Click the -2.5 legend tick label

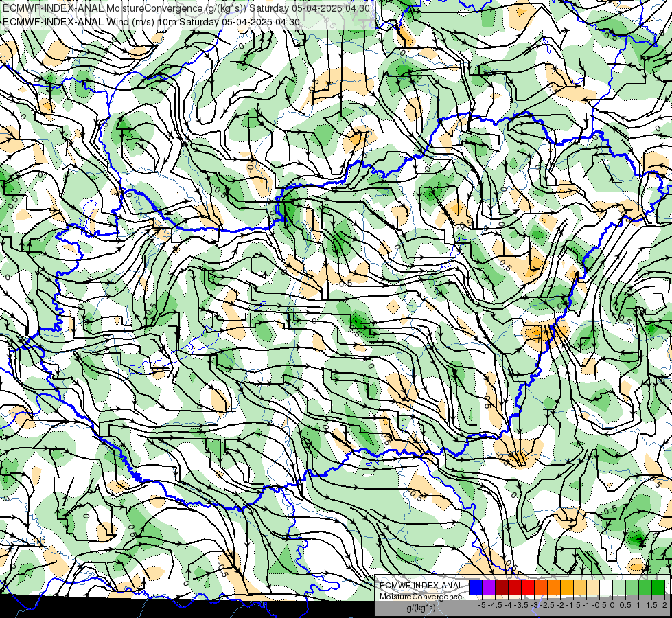pos(547,605)
